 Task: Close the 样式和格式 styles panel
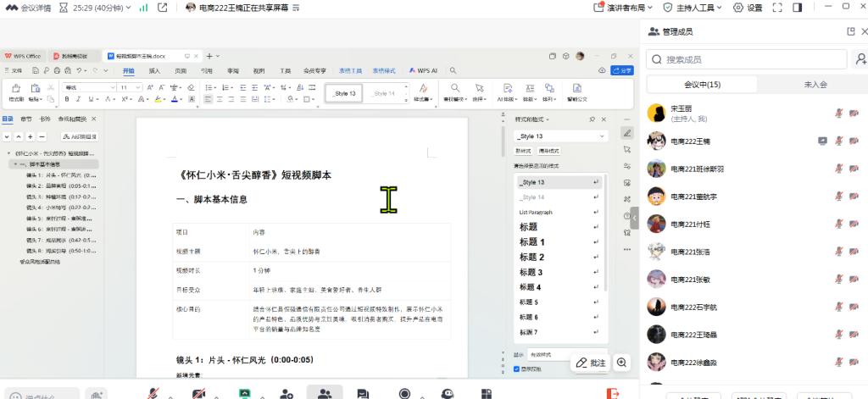604,119
